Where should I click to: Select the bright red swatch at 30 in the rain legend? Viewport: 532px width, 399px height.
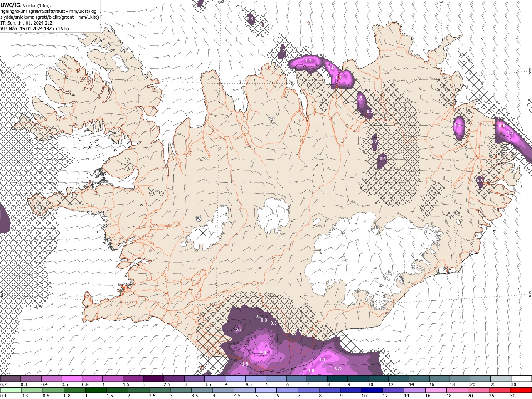pos(521,390)
